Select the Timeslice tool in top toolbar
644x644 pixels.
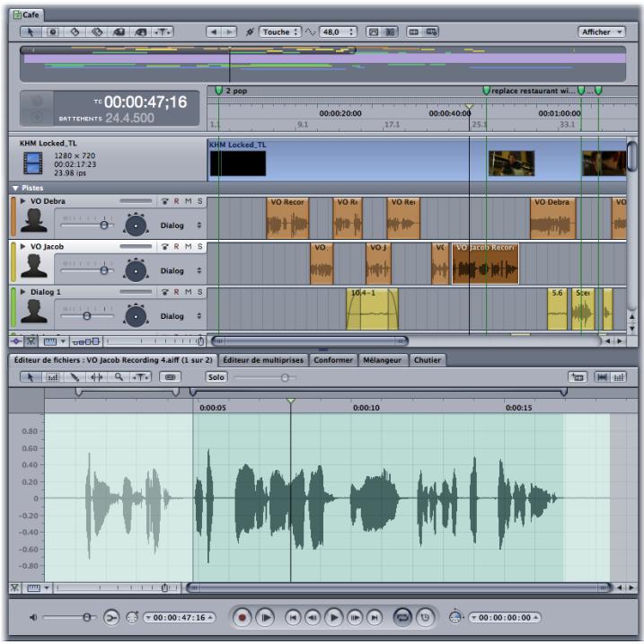[x=53, y=32]
